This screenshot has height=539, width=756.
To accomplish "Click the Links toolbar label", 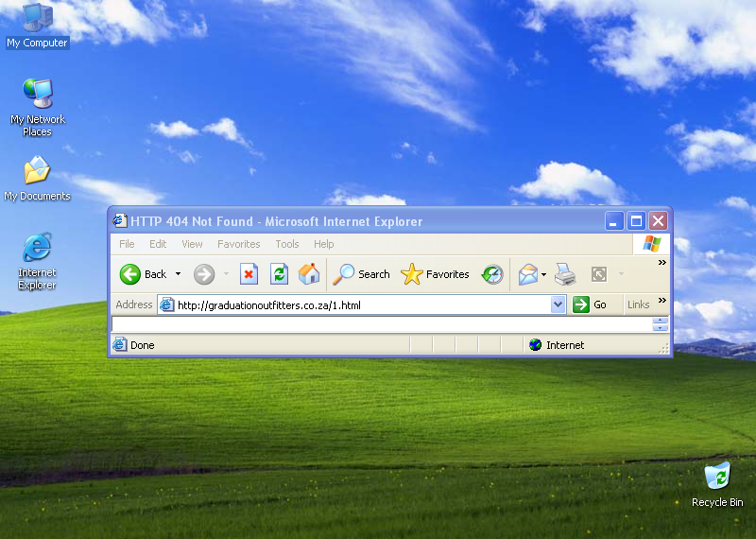I will [x=639, y=305].
